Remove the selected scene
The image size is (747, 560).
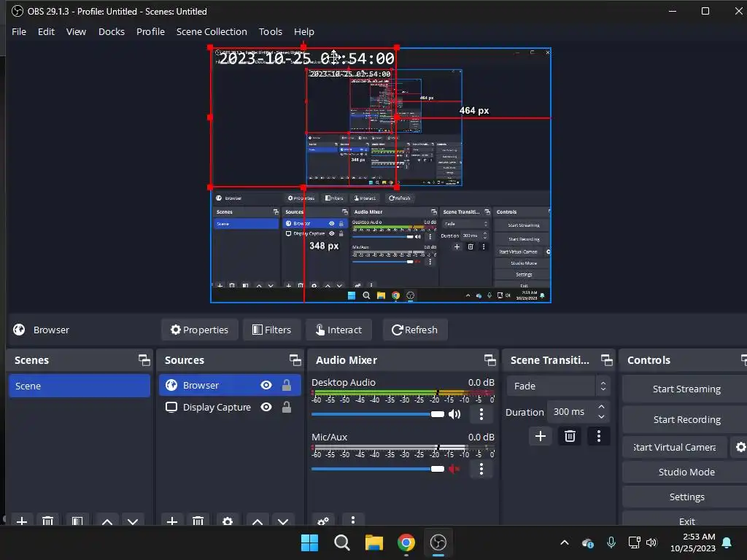47,521
